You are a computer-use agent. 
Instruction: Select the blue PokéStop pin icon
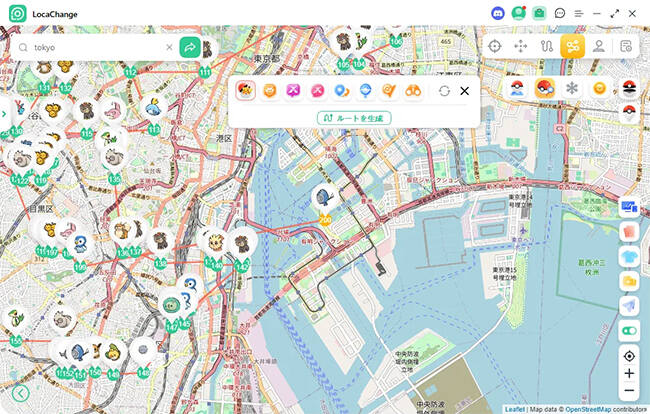(365, 90)
